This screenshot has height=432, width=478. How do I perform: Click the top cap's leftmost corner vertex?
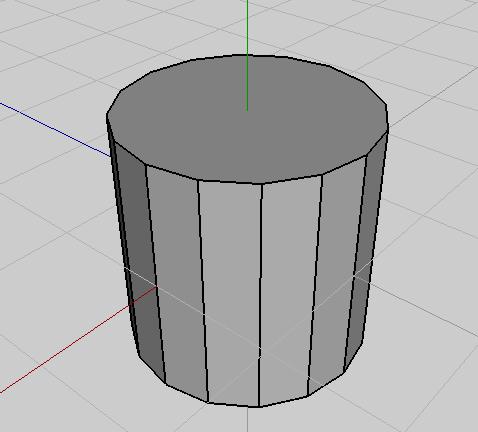(x=107, y=115)
